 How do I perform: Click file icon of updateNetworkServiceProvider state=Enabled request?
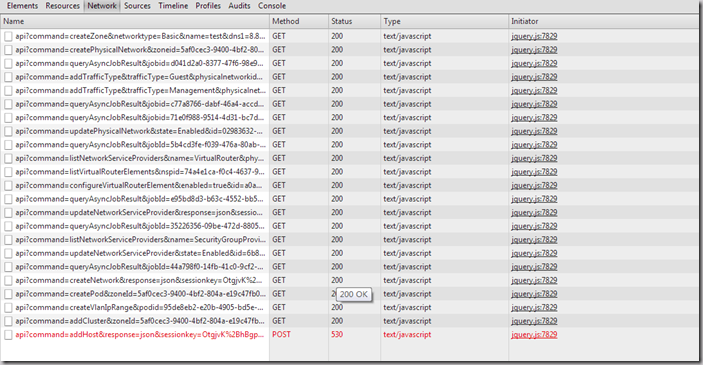pos(8,253)
